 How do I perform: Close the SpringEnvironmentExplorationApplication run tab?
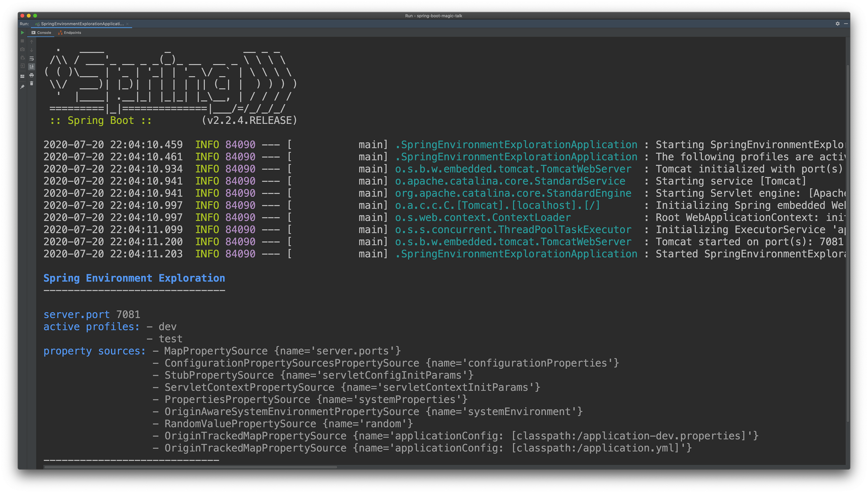(x=127, y=24)
